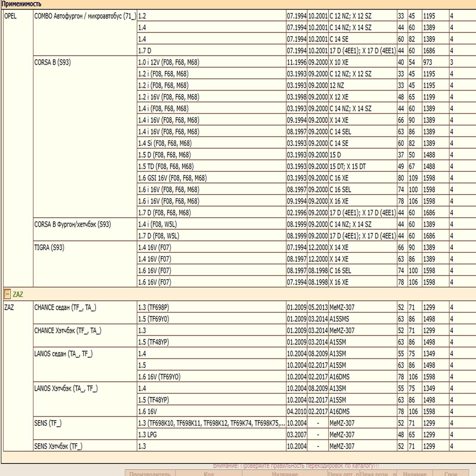Click the green ZAZ group header label

18,295
